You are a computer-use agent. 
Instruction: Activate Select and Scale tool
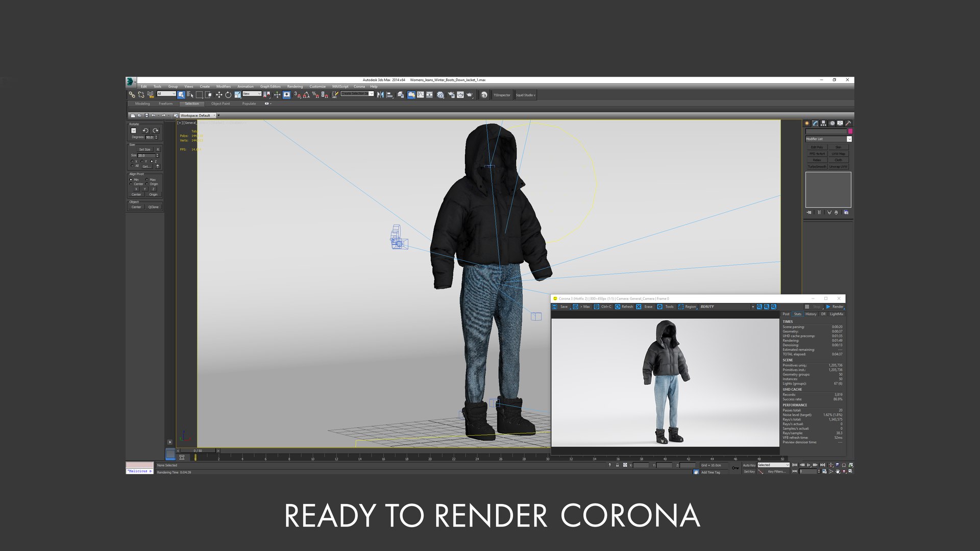click(237, 95)
